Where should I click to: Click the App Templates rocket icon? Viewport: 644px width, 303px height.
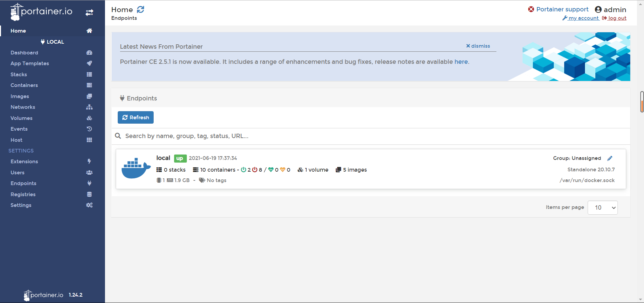click(89, 63)
